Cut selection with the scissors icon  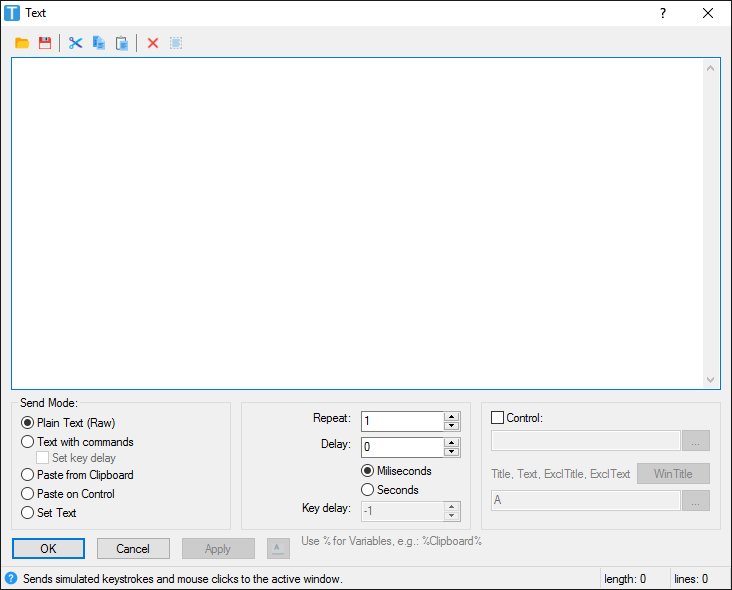tap(75, 43)
